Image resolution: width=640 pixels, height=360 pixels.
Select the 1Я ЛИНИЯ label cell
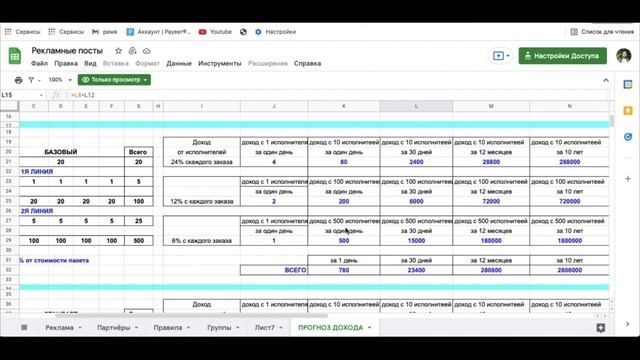point(37,172)
